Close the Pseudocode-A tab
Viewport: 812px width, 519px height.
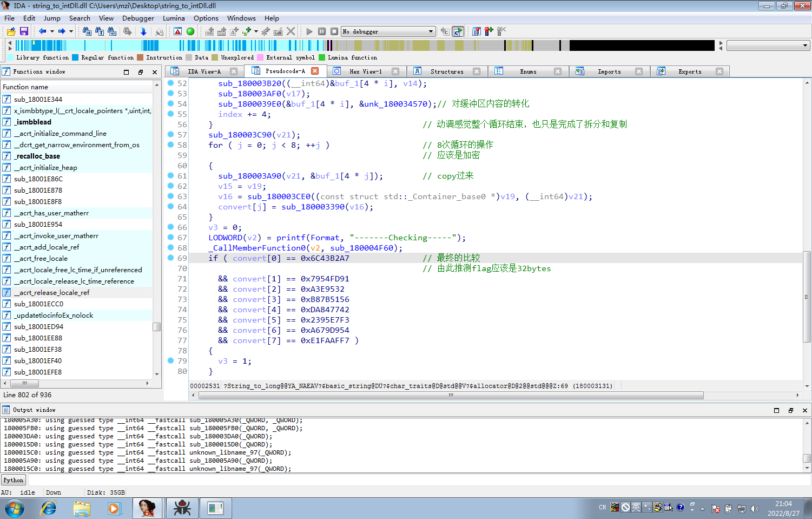(x=315, y=71)
